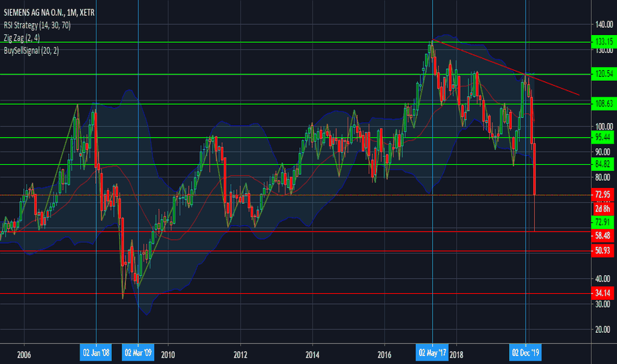Click the 02 May '17 date marker
Screen dimensions: 617x364
coord(432,353)
